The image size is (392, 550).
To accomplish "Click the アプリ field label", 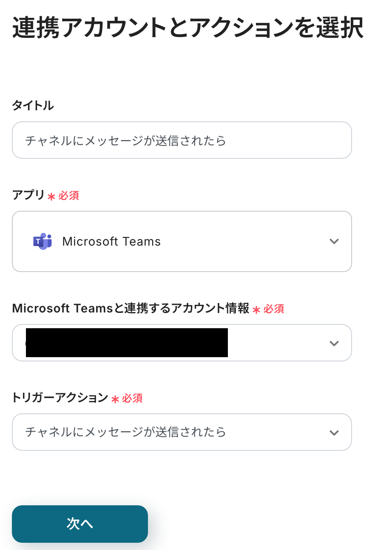I will (x=28, y=195).
